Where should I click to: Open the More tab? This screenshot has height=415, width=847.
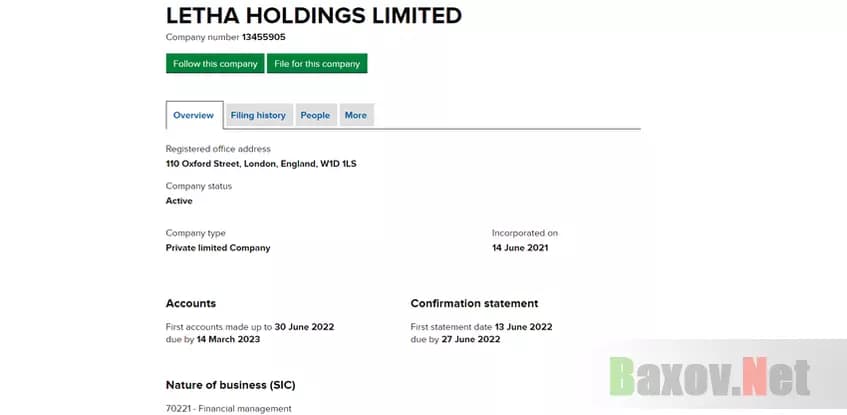click(356, 116)
